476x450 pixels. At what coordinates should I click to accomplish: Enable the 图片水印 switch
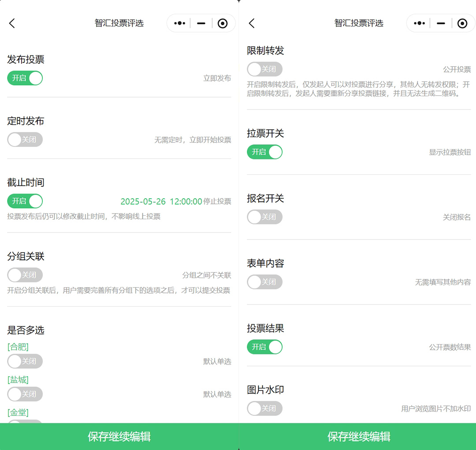click(264, 409)
